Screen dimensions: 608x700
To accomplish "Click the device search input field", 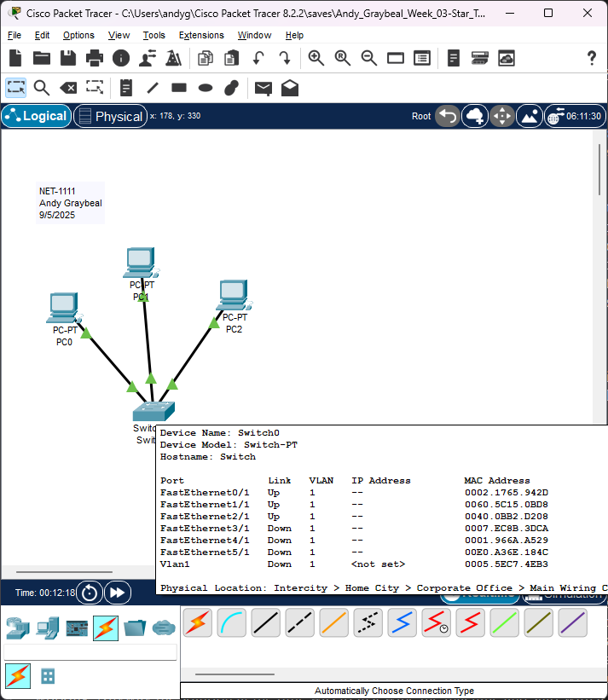I will 90,652.
